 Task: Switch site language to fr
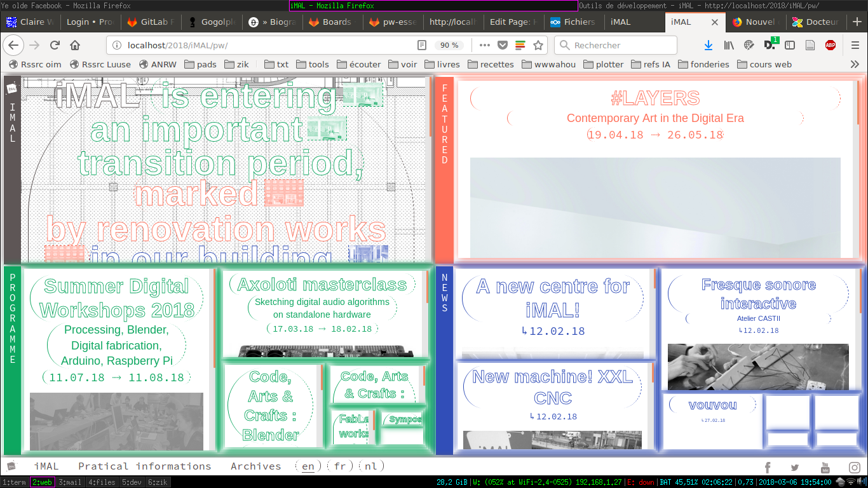coord(340,466)
